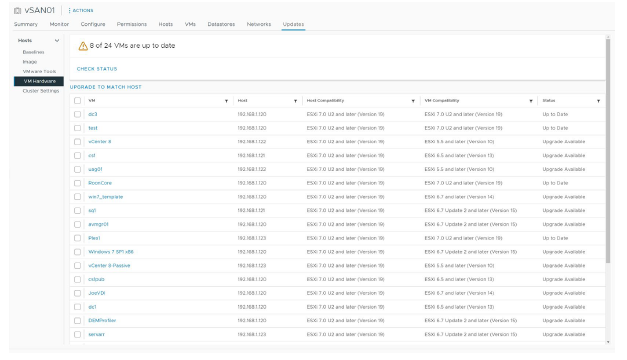This screenshot has height=360, width=627.
Task: Select the JoeVDI row checkbox
Action: (x=78, y=293)
